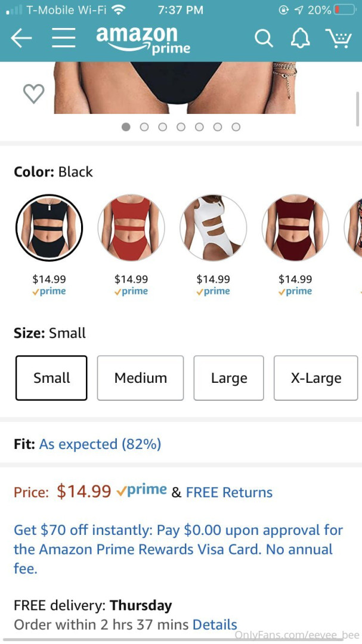Open delivery Details link
362x644 pixels.
point(215,625)
